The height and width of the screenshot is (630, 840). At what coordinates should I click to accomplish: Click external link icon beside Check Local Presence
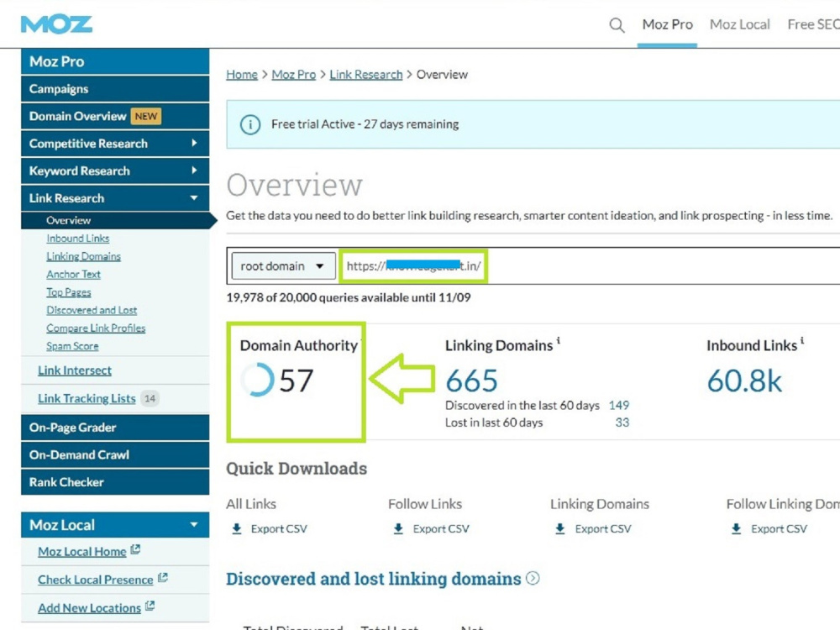tap(163, 578)
